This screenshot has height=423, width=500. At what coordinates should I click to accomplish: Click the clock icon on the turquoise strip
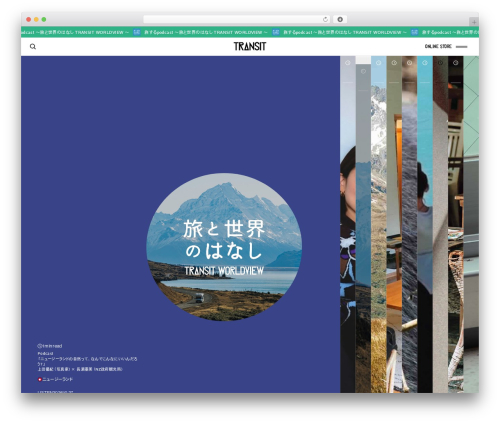point(425,63)
